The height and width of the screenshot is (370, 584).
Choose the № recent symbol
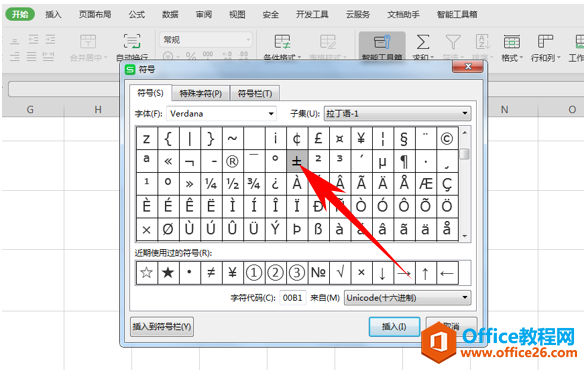tap(318, 273)
